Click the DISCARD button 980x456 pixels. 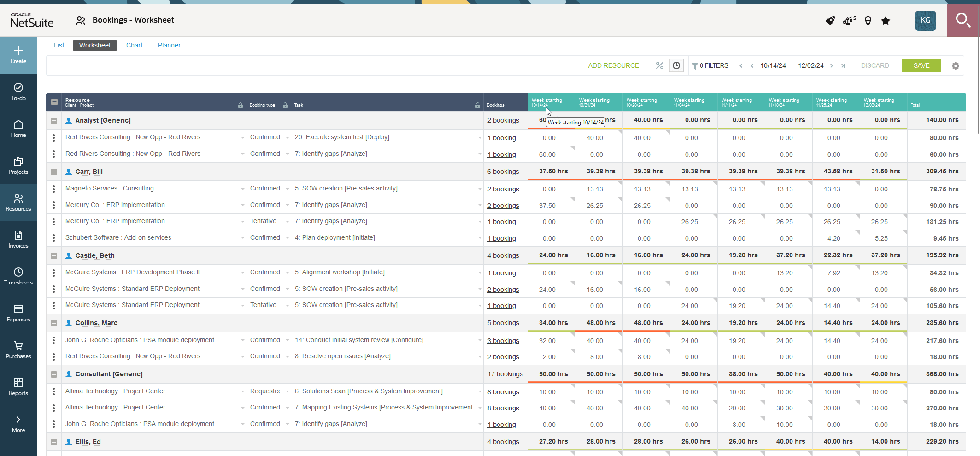pyautogui.click(x=875, y=65)
